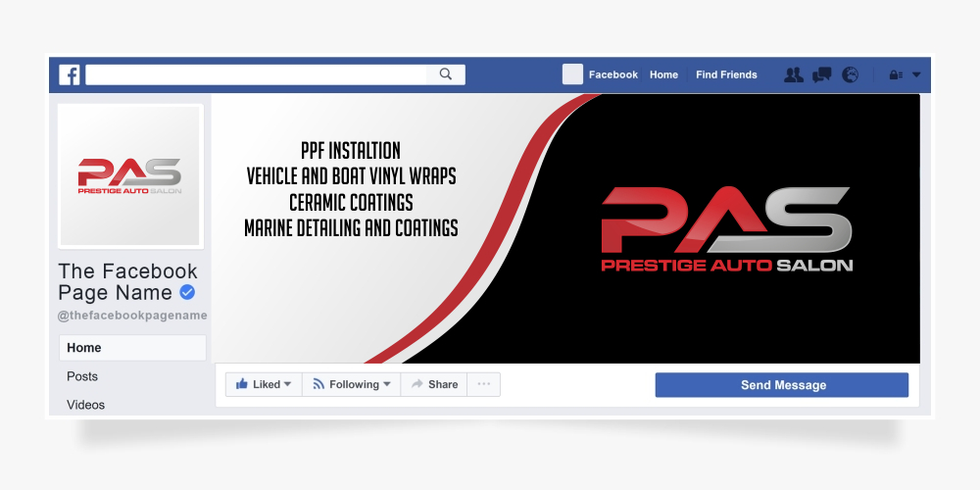Click the Facebook profile name link
The width and height of the screenshot is (980, 490).
pos(613,74)
